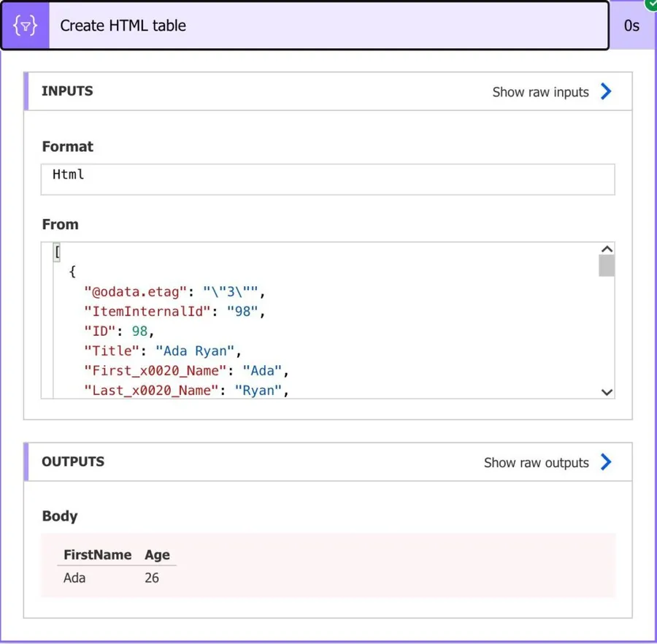
Task: Click the Ada cell in output table
Action: (74, 578)
